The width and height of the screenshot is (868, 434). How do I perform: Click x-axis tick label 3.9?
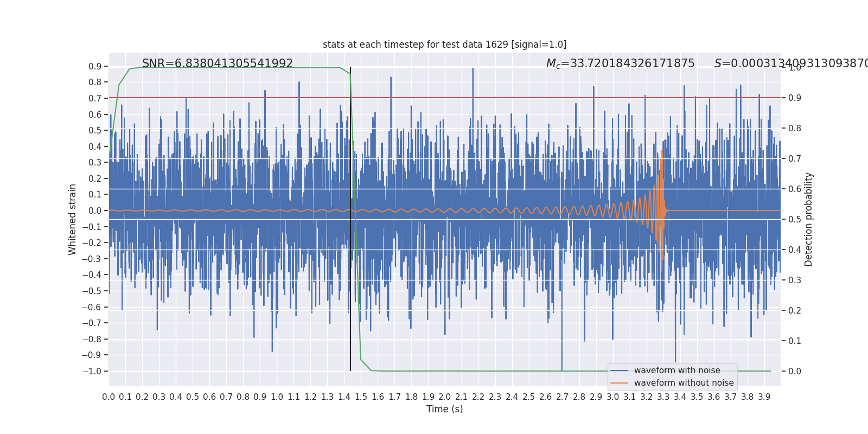(764, 397)
